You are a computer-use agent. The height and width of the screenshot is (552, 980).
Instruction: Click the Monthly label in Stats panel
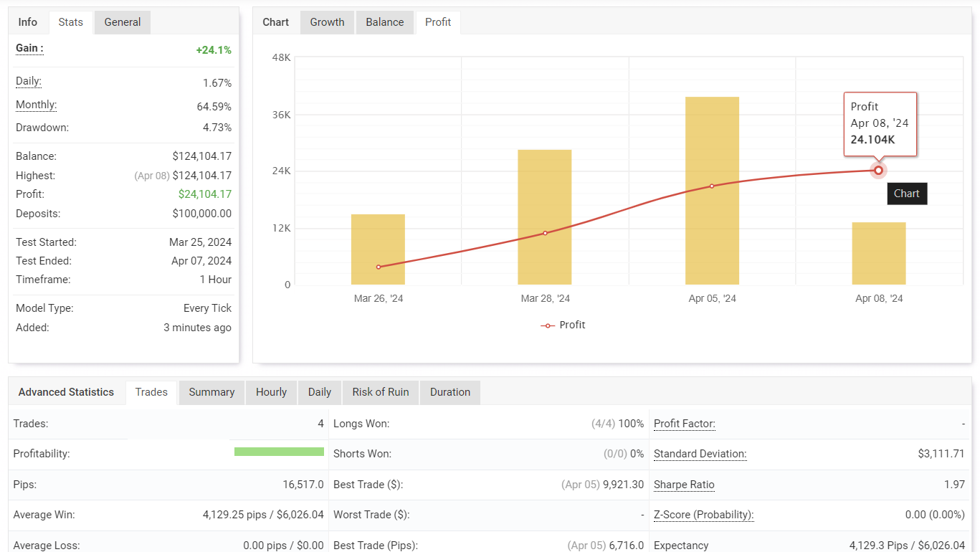click(36, 105)
